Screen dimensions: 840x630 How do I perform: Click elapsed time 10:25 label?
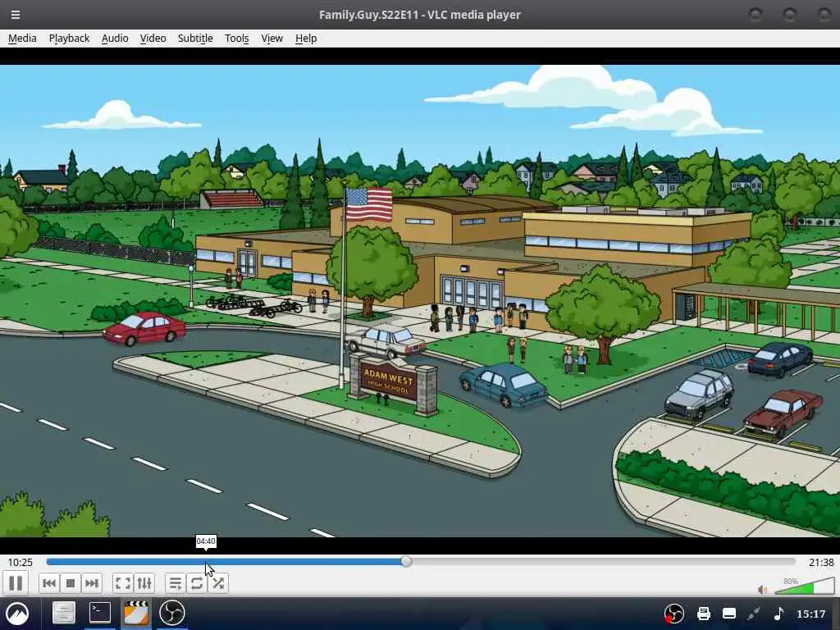pyautogui.click(x=20, y=562)
